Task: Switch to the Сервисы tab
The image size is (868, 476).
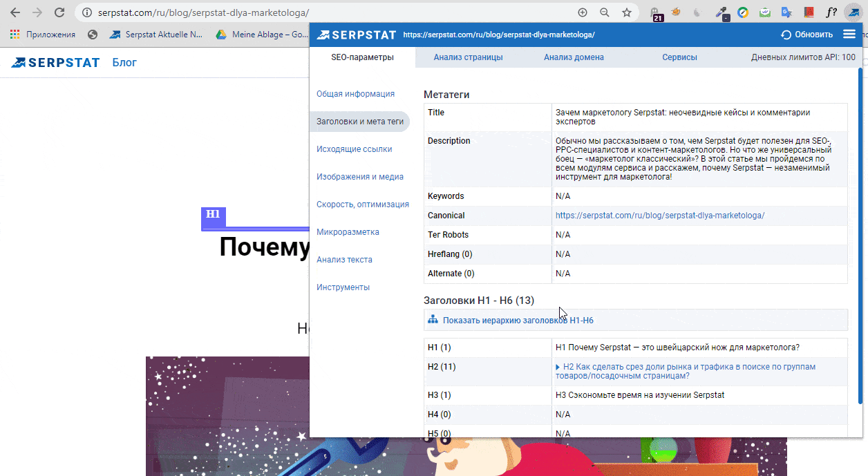Action: point(679,57)
